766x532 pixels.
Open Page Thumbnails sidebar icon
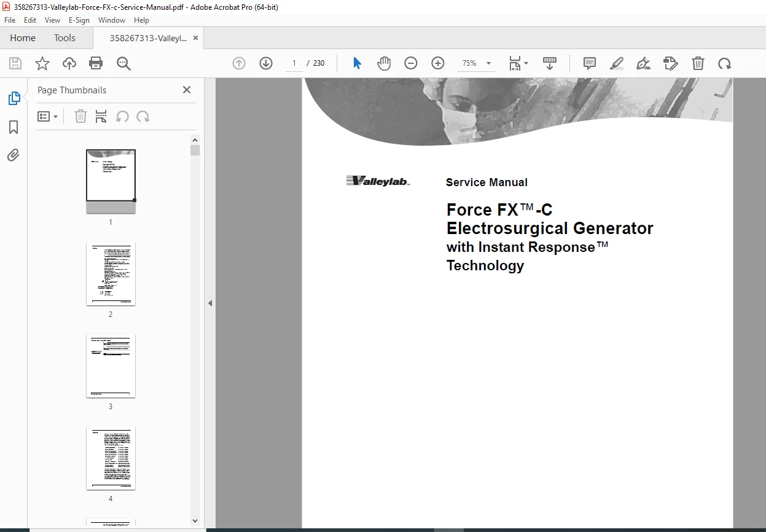[14, 98]
